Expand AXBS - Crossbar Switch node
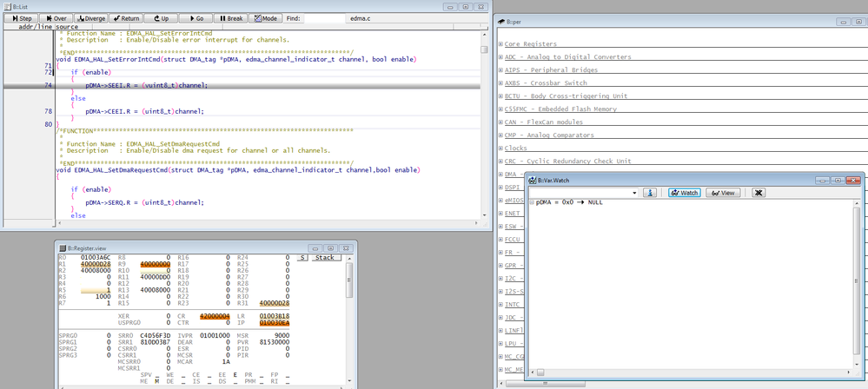The height and width of the screenshot is (389, 868). pyautogui.click(x=500, y=83)
